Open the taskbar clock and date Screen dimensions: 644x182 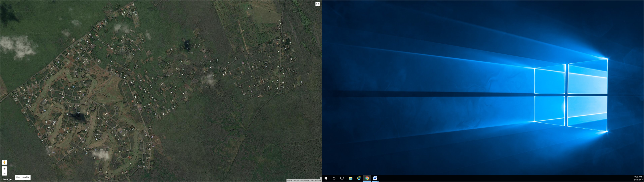coord(638,178)
